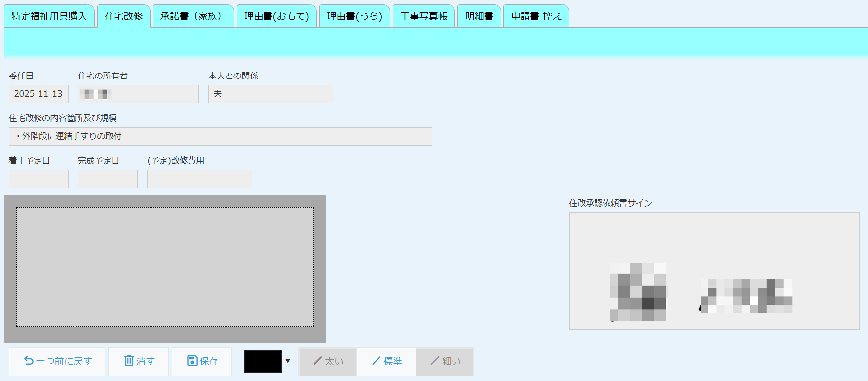Open the 承諾書（家族） tab

[x=193, y=16]
